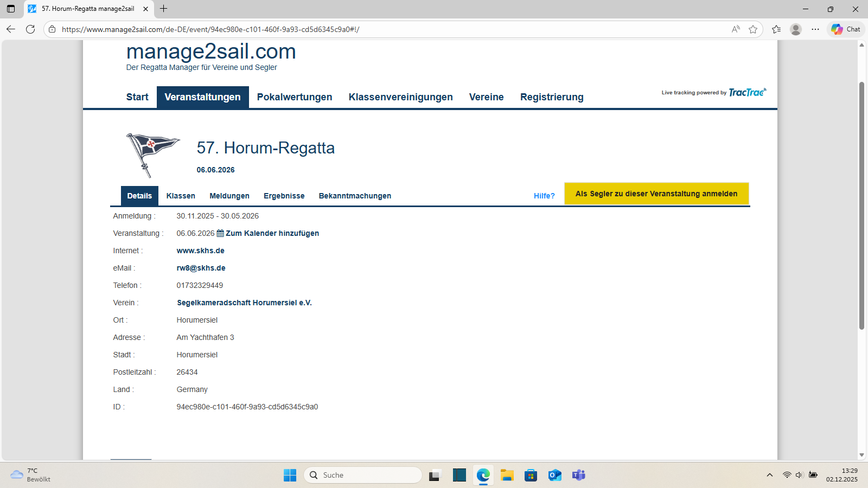The height and width of the screenshot is (488, 868).
Task: Go to the Start navigation item
Action: coord(137,97)
